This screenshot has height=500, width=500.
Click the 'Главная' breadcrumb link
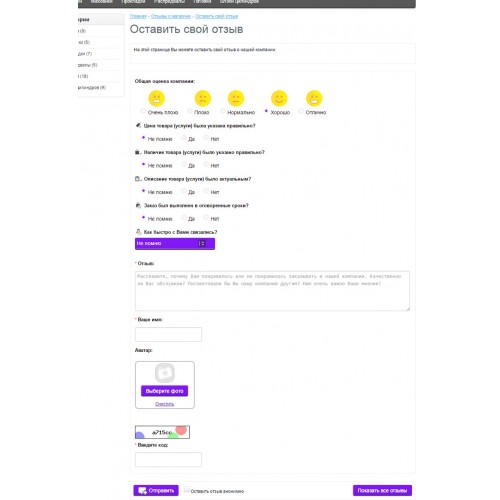click(x=138, y=16)
